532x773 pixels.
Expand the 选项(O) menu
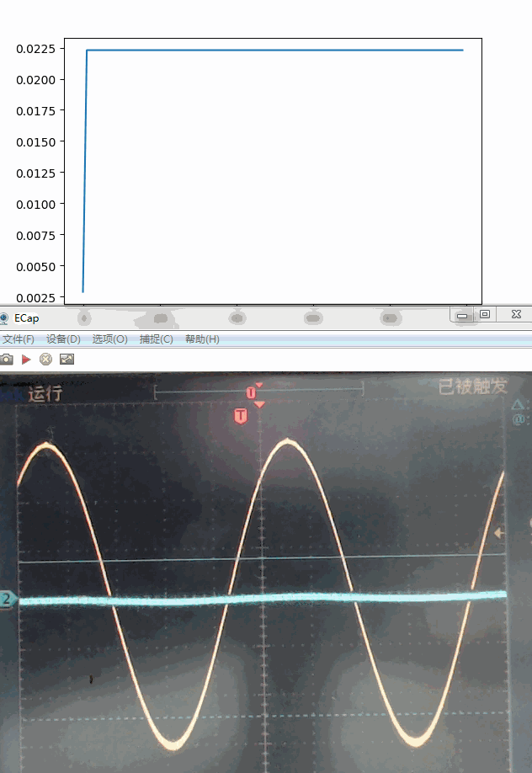click(109, 339)
